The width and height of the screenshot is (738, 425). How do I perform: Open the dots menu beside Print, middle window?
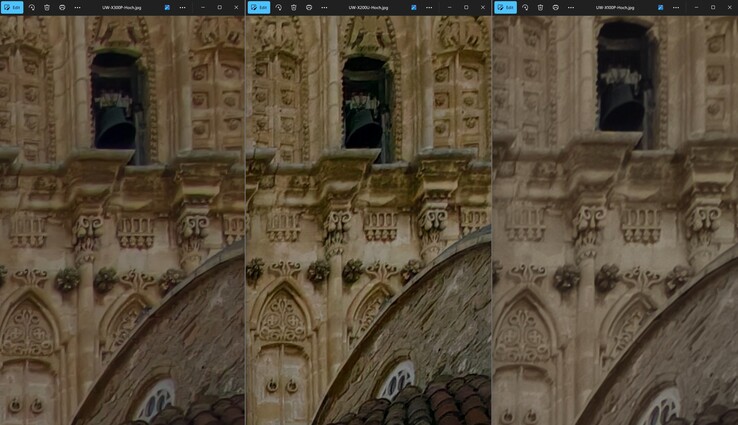point(323,7)
